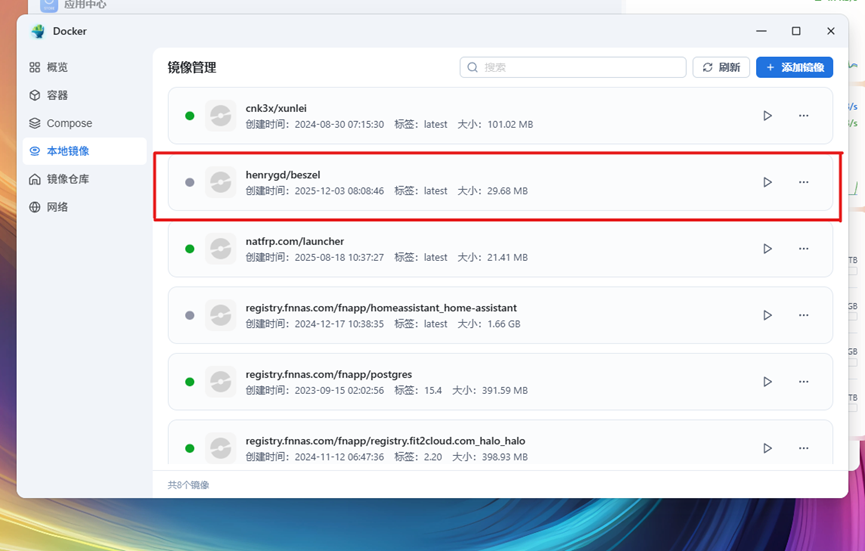The height and width of the screenshot is (551, 865).
Task: Open more options for fnapp/postgres
Action: [x=803, y=382]
